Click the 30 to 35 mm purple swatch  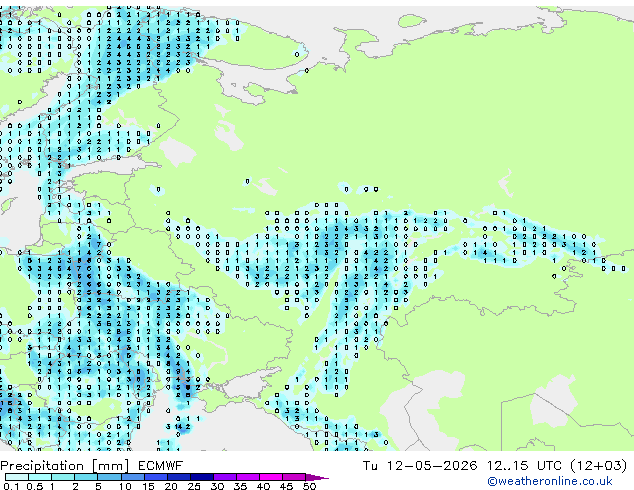tap(224, 477)
